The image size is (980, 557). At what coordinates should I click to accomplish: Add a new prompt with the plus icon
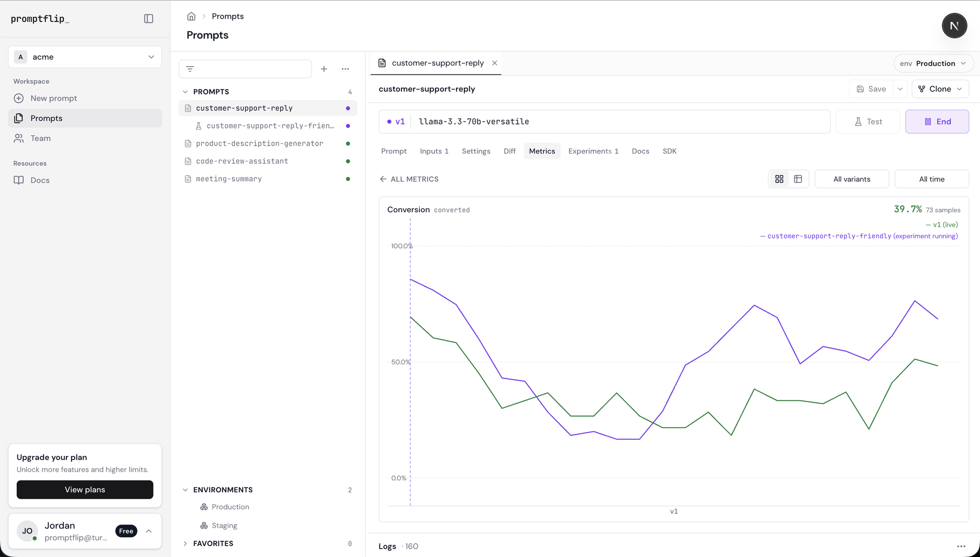point(324,69)
